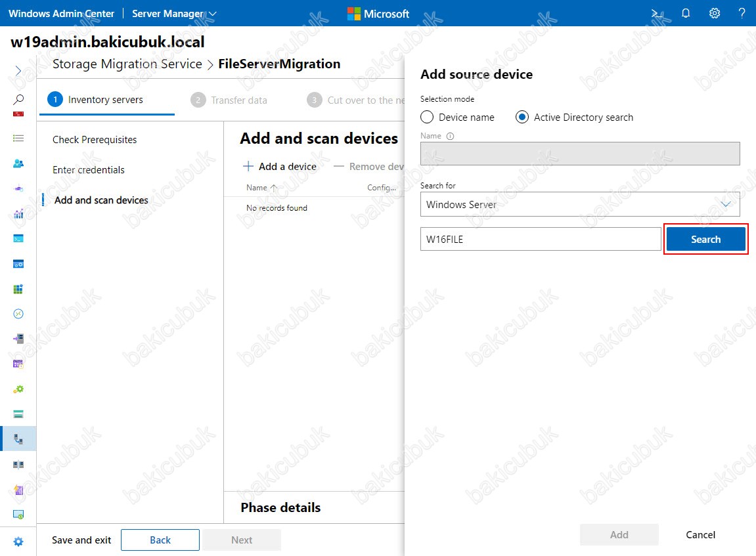Click the Next button

[x=242, y=540]
